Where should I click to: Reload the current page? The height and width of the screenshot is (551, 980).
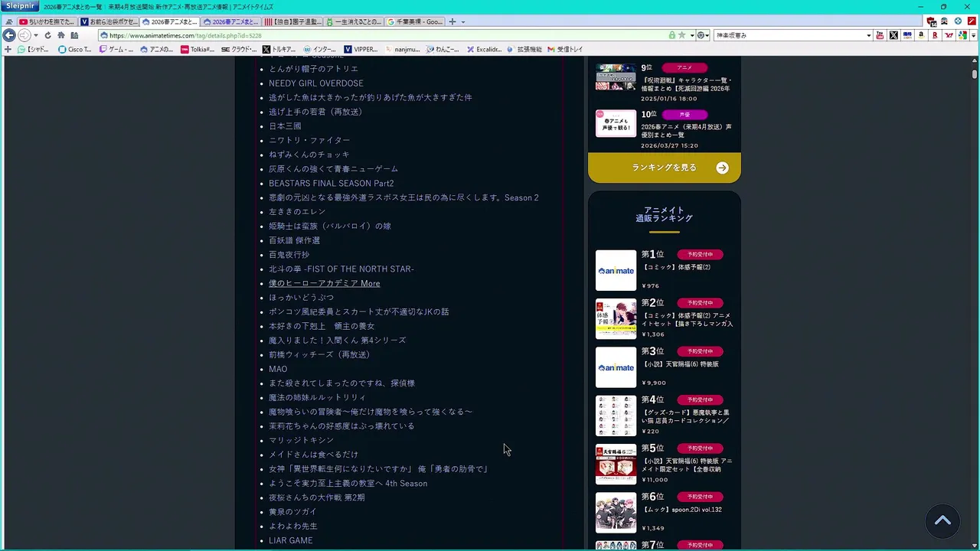(47, 35)
